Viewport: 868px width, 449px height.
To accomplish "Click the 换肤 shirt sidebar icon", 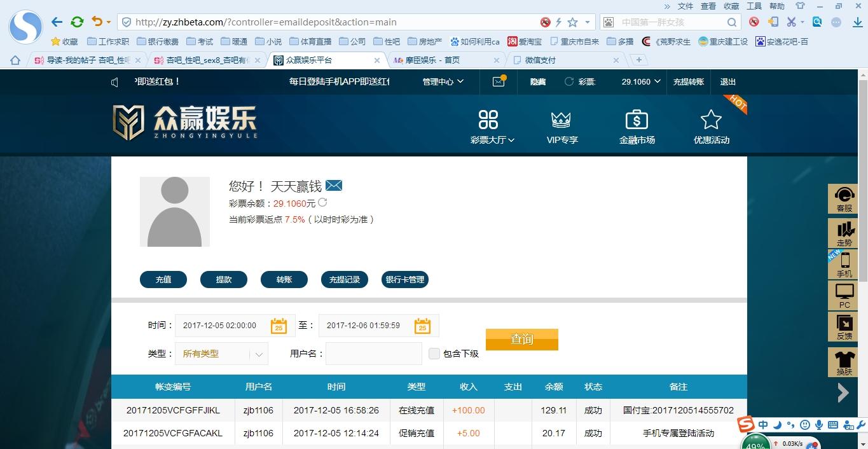I will click(x=844, y=363).
